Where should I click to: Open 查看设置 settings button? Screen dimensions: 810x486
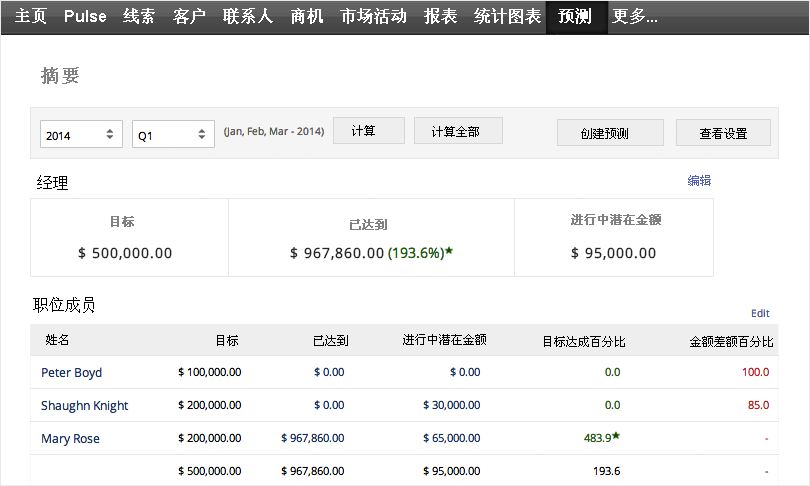723,133
